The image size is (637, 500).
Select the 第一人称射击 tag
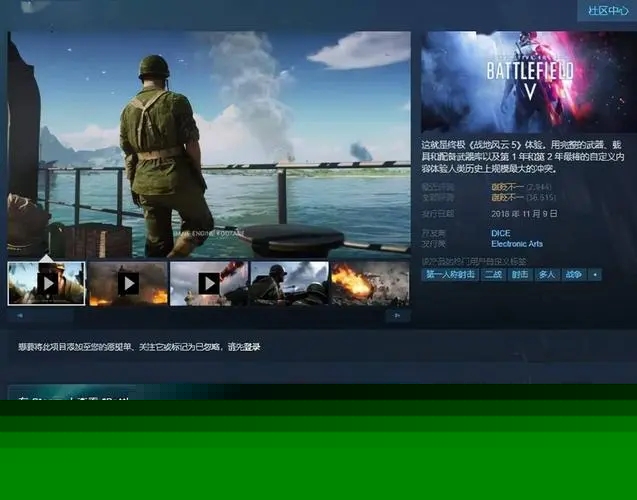pyautogui.click(x=450, y=275)
